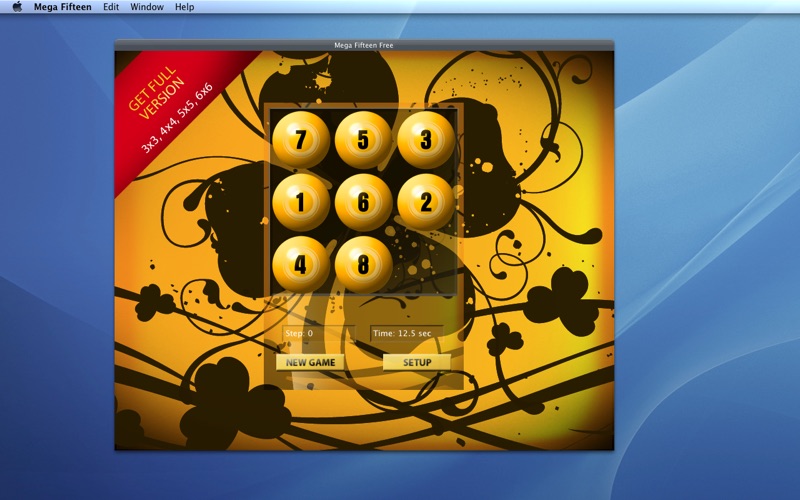Click the number 1 ball tile
The width and height of the screenshot is (800, 500).
tap(301, 202)
